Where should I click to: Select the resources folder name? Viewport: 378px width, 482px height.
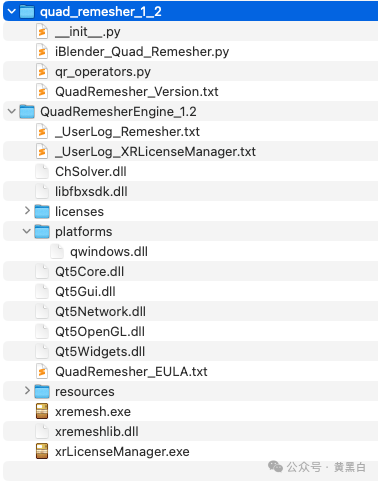pos(85,392)
